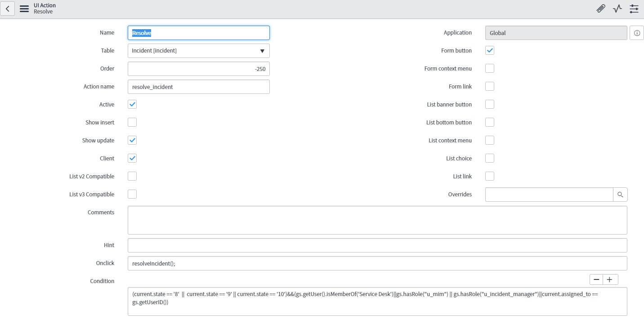Check the List context menu box
The width and height of the screenshot is (644, 319).
click(490, 140)
